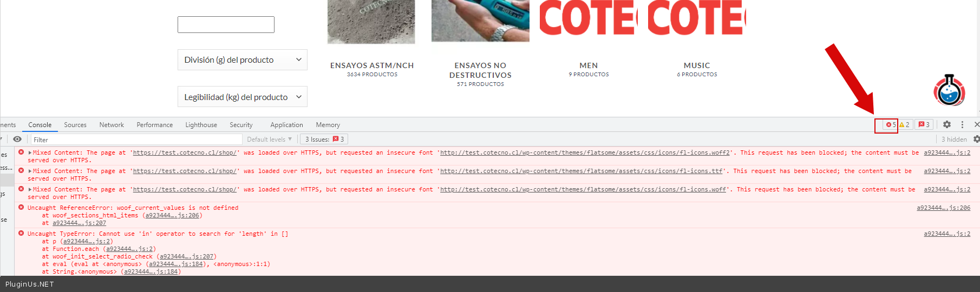
Task: Click the floating flask chemistry icon
Action: point(949,90)
